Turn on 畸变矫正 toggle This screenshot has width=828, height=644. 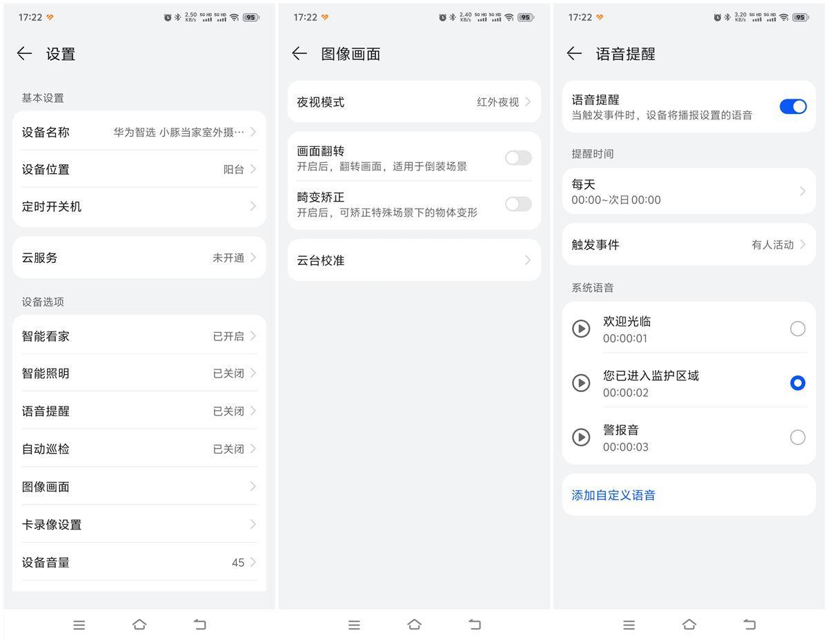click(518, 204)
